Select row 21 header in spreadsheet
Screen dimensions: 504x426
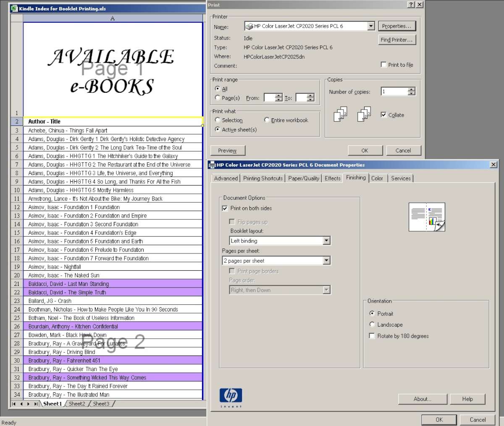click(x=17, y=284)
